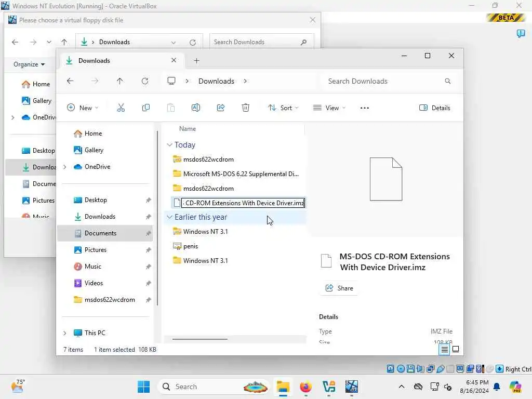This screenshot has width=532, height=399.
Task: Click File Explorer icon on taskbar
Action: click(x=283, y=387)
